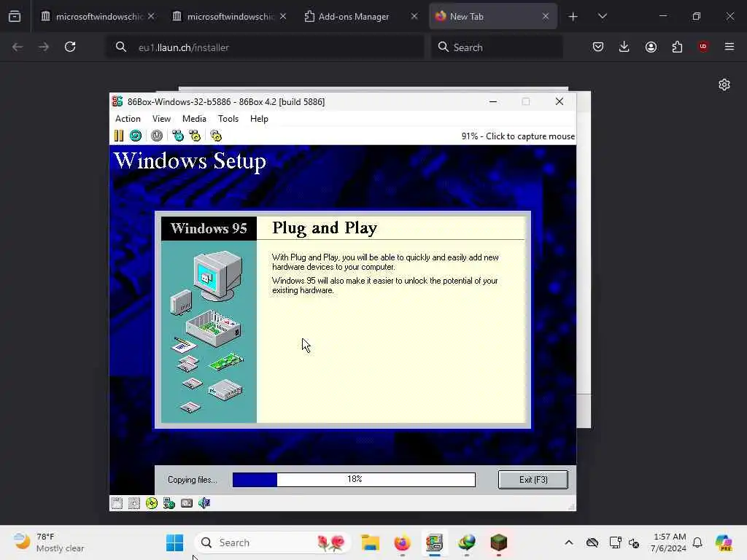Reload the current page
This screenshot has width=747, height=560.
(x=70, y=47)
